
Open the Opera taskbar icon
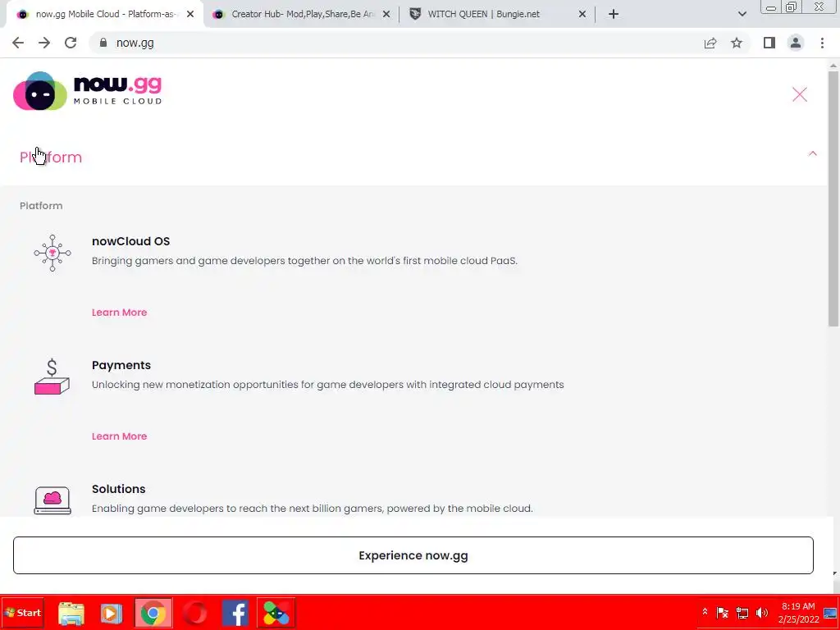pos(194,613)
